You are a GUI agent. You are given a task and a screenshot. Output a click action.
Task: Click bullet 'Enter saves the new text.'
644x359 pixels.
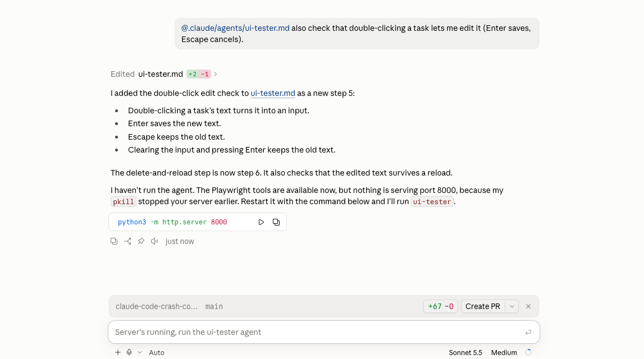(x=174, y=123)
